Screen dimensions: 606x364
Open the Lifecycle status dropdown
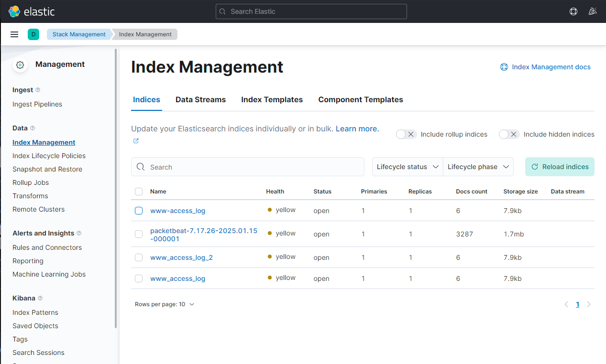(x=408, y=167)
